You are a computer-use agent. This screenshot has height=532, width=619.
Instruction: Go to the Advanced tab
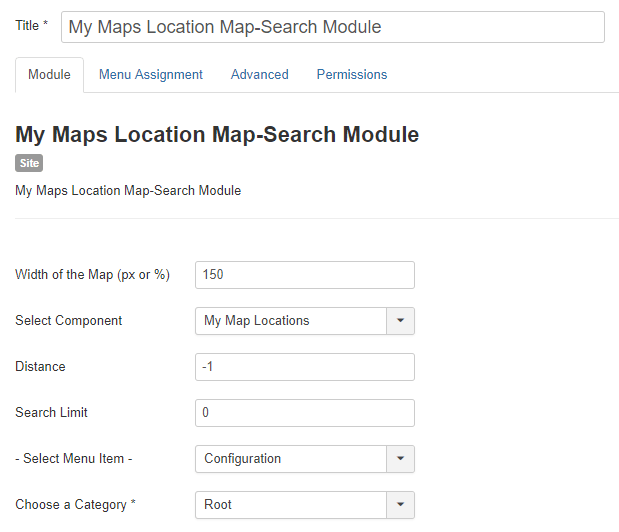259,75
